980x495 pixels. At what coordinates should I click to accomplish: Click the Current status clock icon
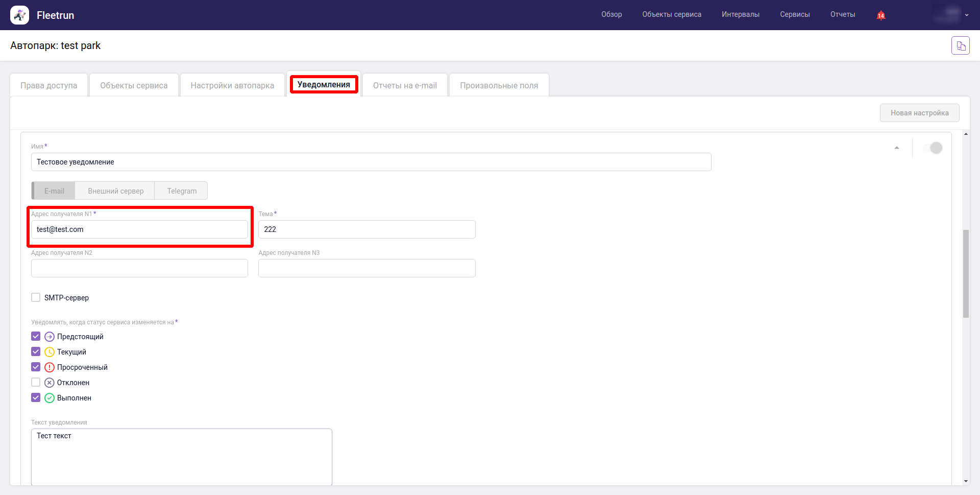(x=50, y=352)
